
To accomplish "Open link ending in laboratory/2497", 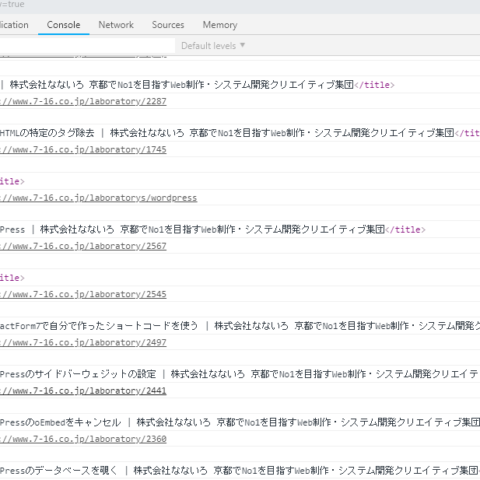I will coord(83,343).
